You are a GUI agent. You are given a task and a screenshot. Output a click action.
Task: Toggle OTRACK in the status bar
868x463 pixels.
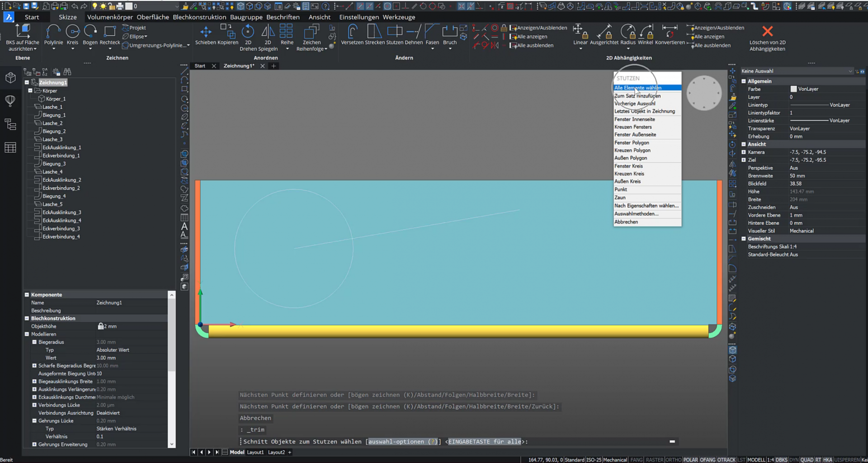pos(726,460)
